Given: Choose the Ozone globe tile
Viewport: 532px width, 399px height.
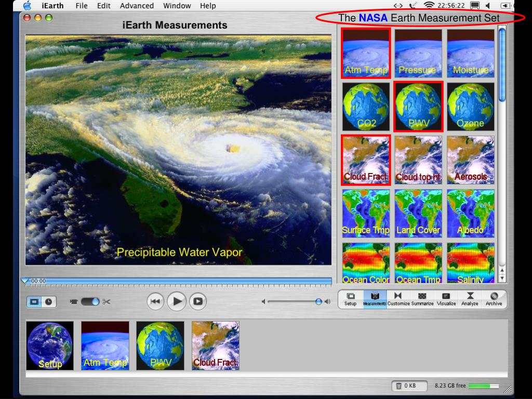Looking at the screenshot, I should pos(471,107).
